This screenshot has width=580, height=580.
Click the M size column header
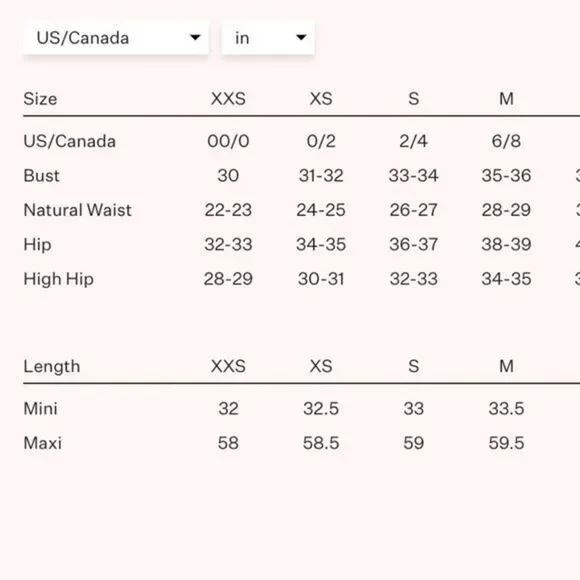[506, 99]
